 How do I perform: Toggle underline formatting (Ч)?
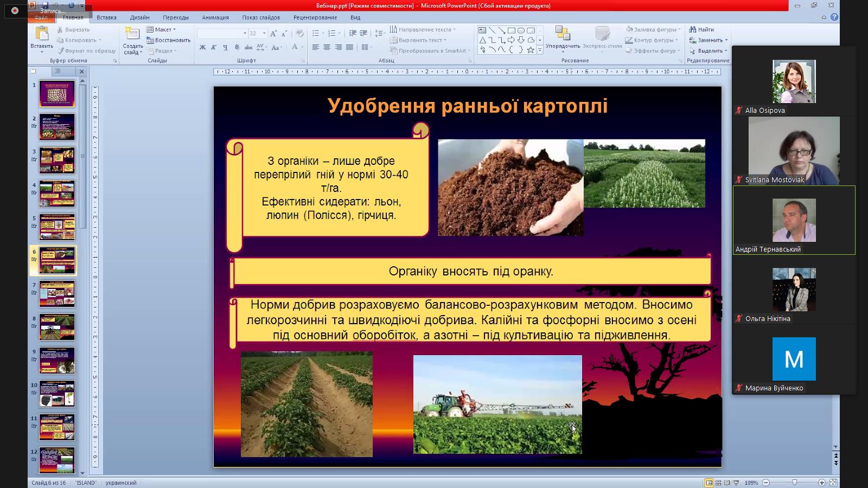pyautogui.click(x=225, y=48)
